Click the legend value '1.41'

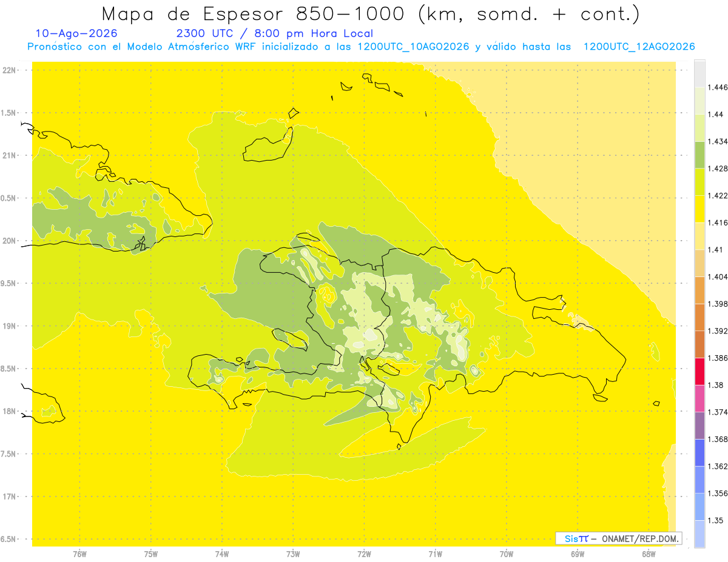(x=715, y=249)
